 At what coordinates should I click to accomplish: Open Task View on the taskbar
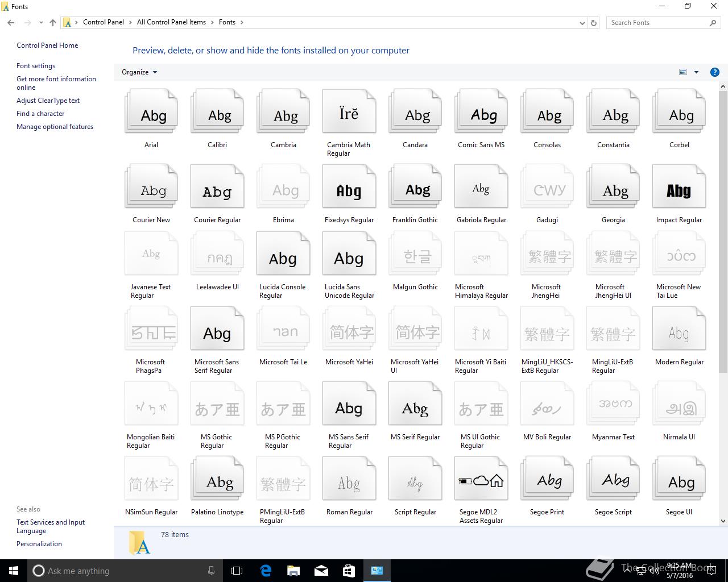237,571
